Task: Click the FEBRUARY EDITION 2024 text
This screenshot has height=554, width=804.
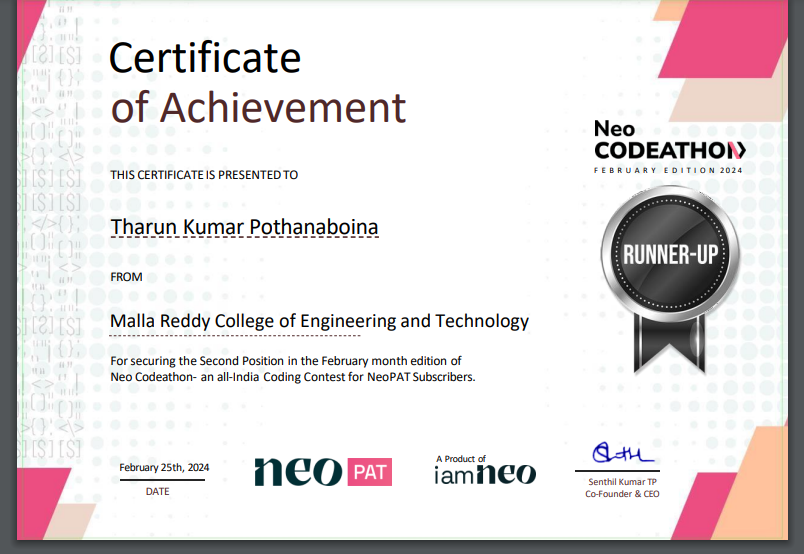Action: pyautogui.click(x=669, y=170)
